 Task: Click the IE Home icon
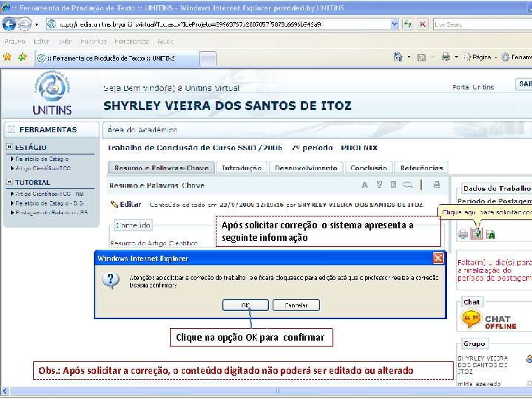398,57
